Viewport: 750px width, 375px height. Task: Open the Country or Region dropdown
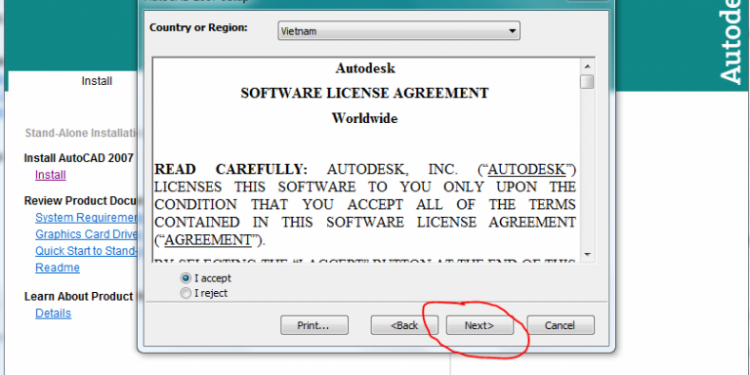[x=398, y=31]
